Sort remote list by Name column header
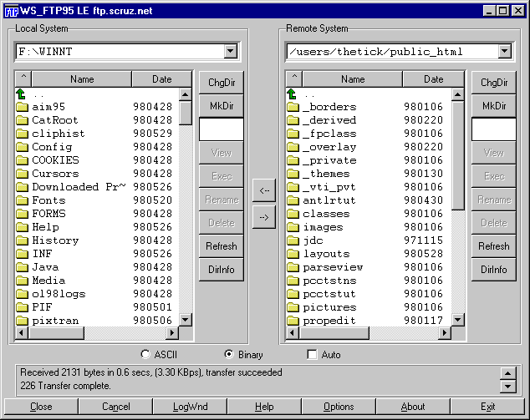530x420 pixels. pyautogui.click(x=353, y=79)
